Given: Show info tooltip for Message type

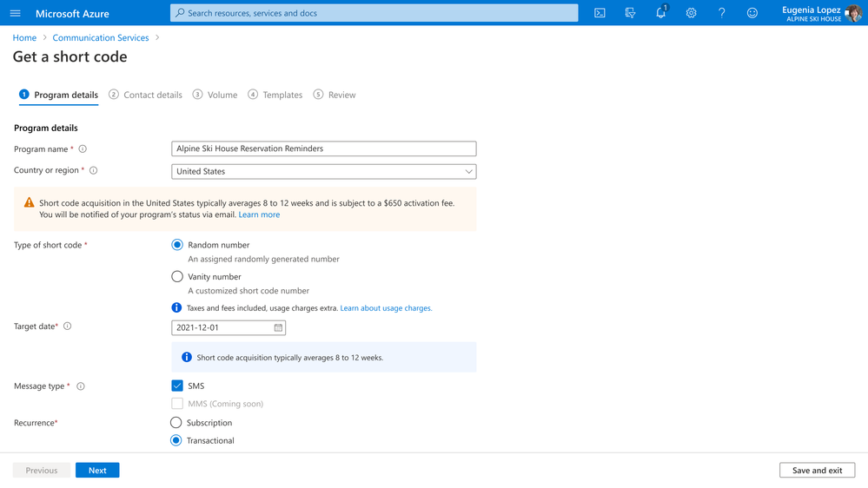Looking at the screenshot, I should click(x=81, y=386).
